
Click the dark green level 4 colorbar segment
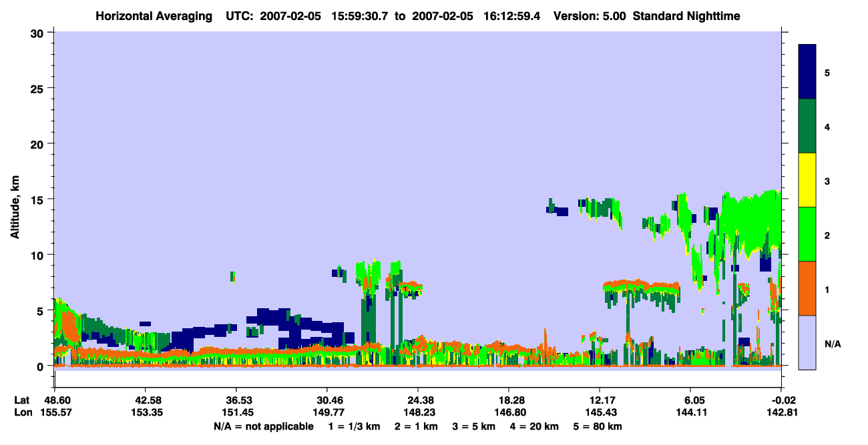pyautogui.click(x=807, y=126)
